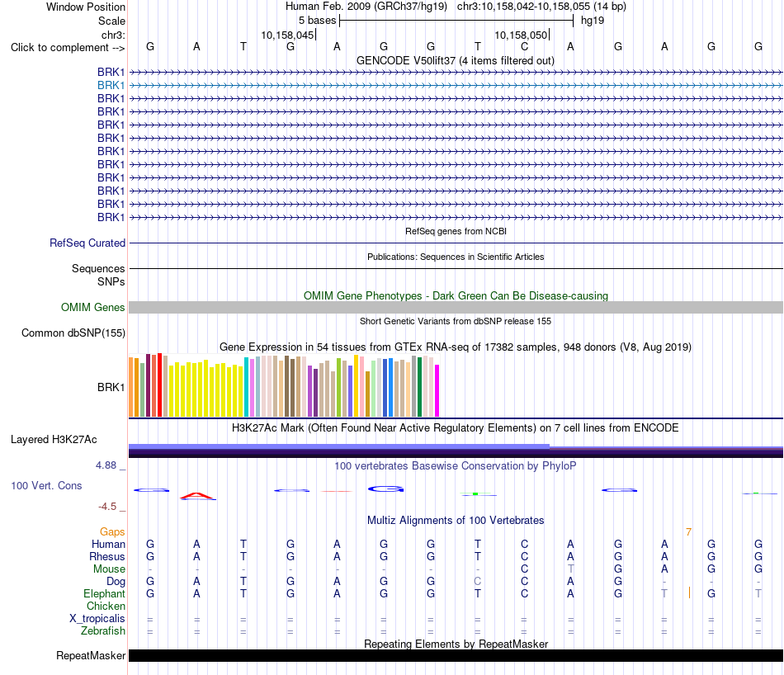Click the OMIM Gene Phenotypes track title
This screenshot has width=784, height=675.
456,295
